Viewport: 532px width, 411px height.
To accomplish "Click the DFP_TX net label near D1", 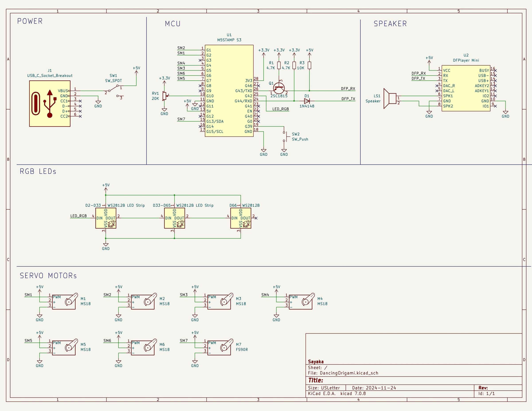I will (348, 99).
